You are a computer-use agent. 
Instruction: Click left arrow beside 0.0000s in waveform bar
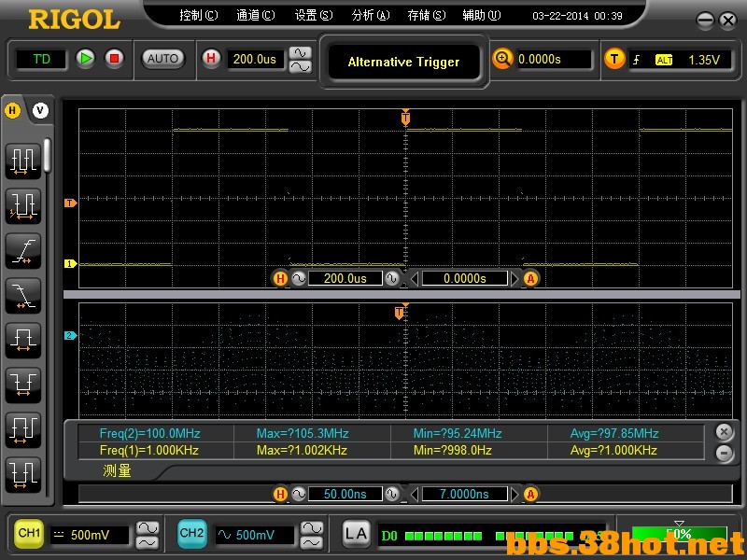414,279
